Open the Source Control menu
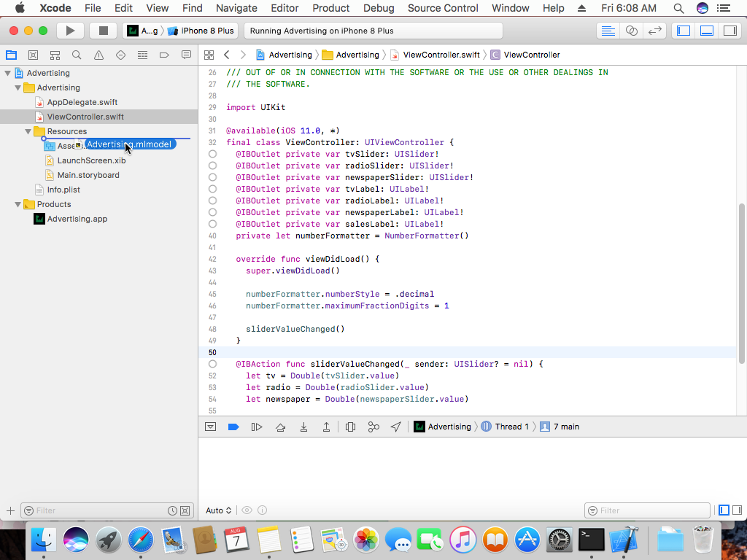 [443, 8]
